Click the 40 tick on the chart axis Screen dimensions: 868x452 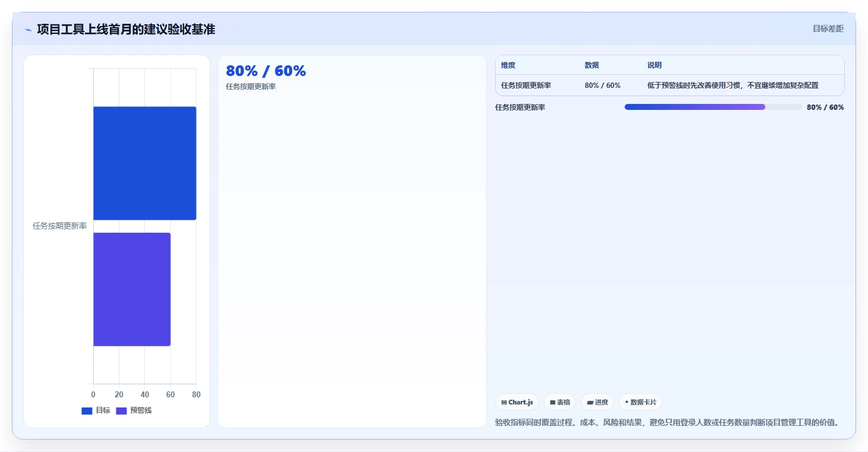(145, 395)
